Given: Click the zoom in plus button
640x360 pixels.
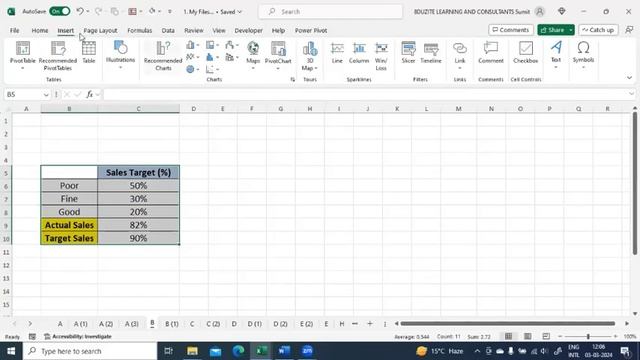Looking at the screenshot, I should pyautogui.click(x=616, y=336).
